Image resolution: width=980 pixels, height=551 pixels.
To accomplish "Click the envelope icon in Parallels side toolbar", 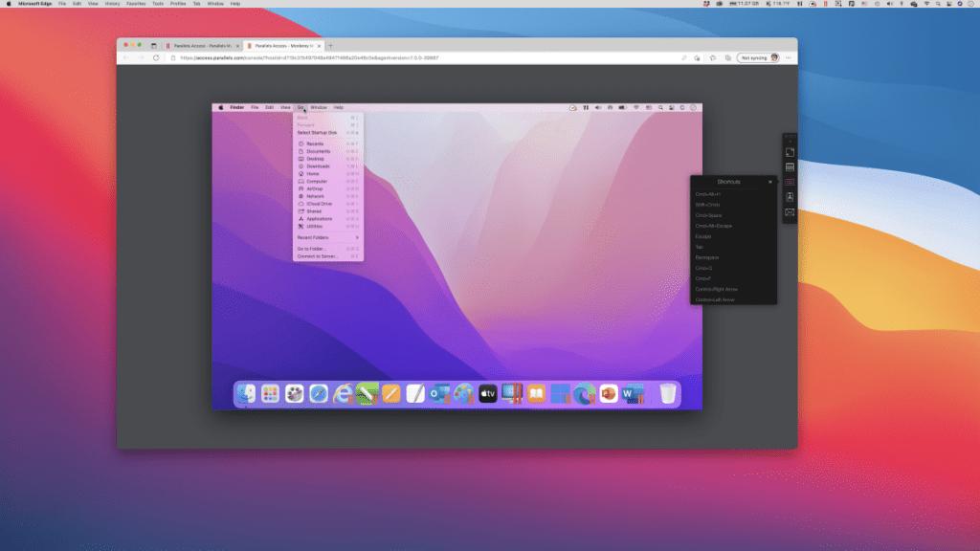I will click(x=790, y=212).
